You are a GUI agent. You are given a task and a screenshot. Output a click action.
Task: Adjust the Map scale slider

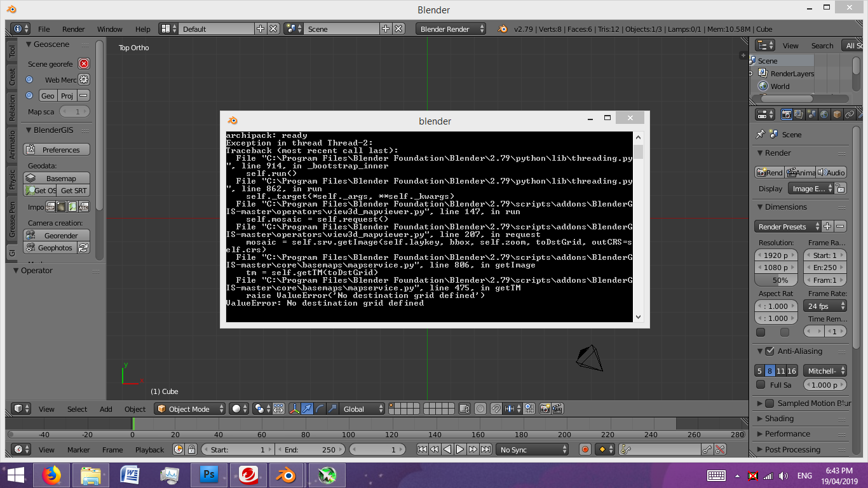coord(74,111)
